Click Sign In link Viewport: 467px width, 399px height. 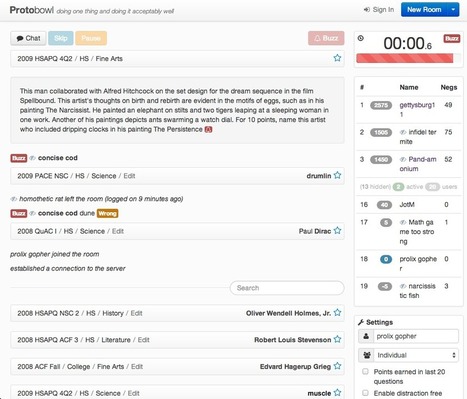379,10
